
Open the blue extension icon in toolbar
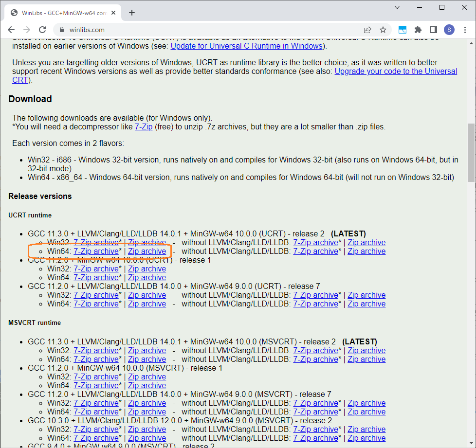pos(403,30)
